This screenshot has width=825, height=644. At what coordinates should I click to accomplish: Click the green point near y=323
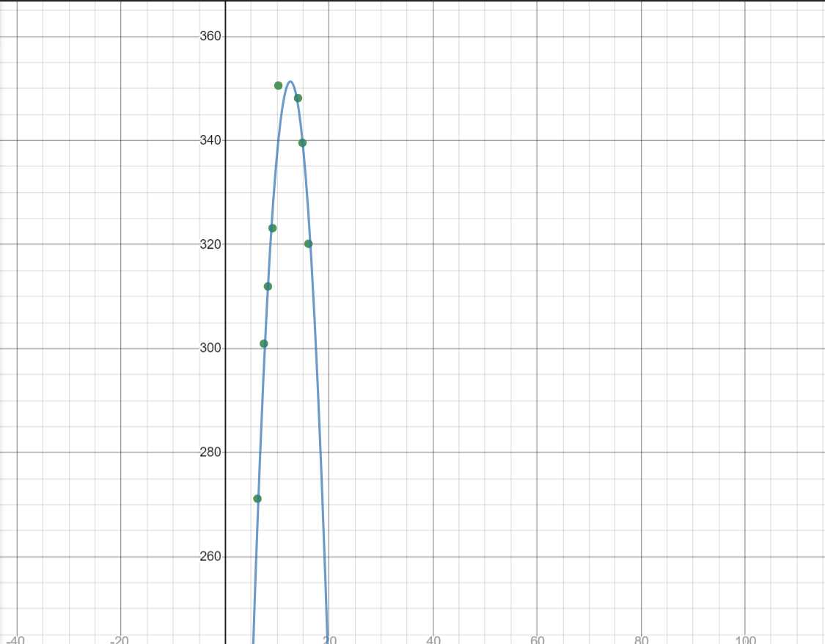click(273, 228)
